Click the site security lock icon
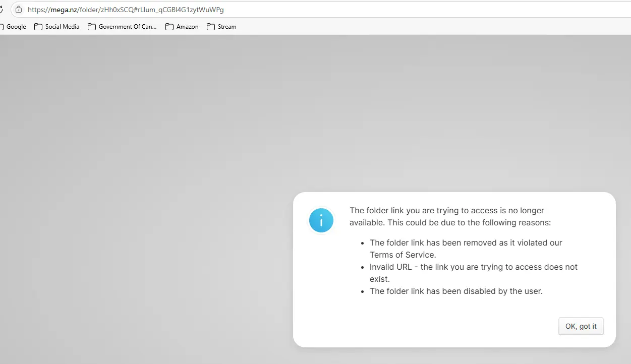 19,10
